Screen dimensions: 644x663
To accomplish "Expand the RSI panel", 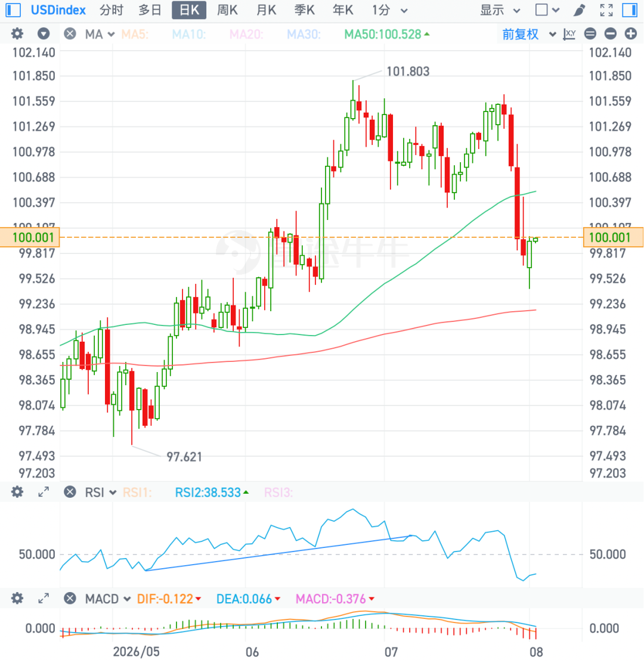I will pos(44,492).
